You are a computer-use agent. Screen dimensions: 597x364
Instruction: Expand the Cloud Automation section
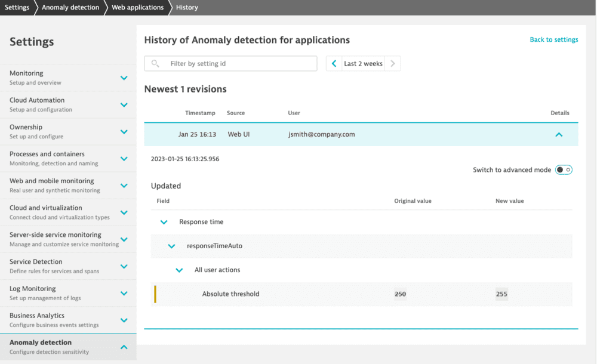124,104
